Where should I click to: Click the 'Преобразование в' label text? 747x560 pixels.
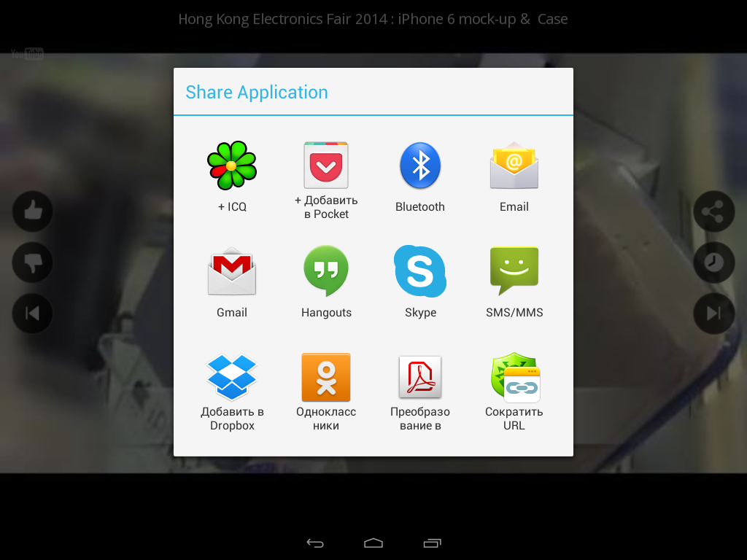pyautogui.click(x=420, y=419)
